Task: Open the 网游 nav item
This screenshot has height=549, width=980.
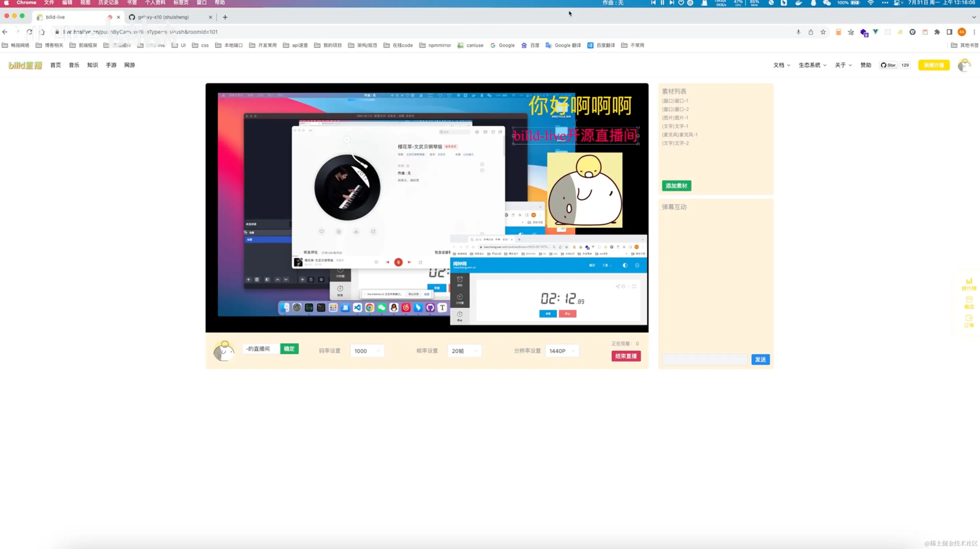Action: click(x=130, y=65)
